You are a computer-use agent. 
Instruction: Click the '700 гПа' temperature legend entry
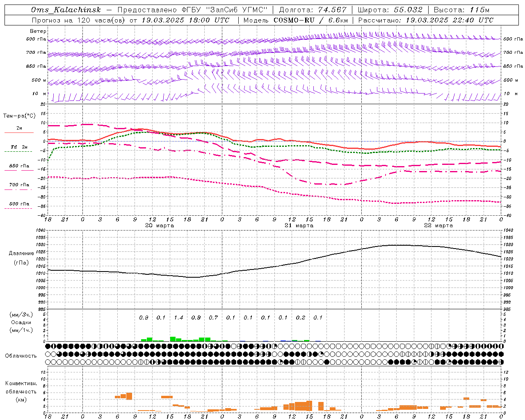pos(19,185)
